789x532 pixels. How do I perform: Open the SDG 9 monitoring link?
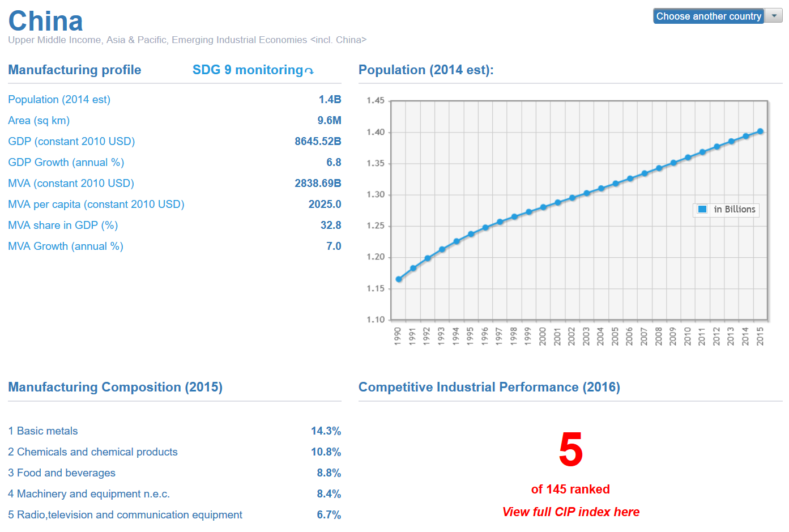[x=248, y=70]
